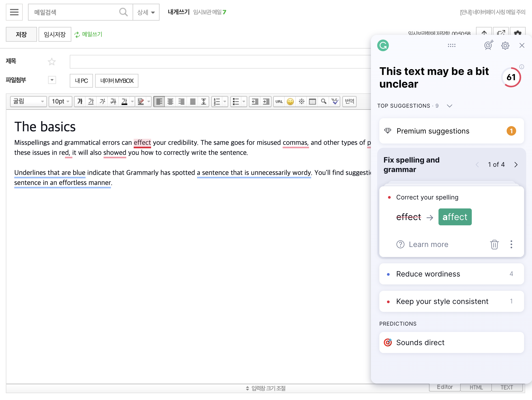
Task: Open the font family dropdown
Action: tap(29, 102)
